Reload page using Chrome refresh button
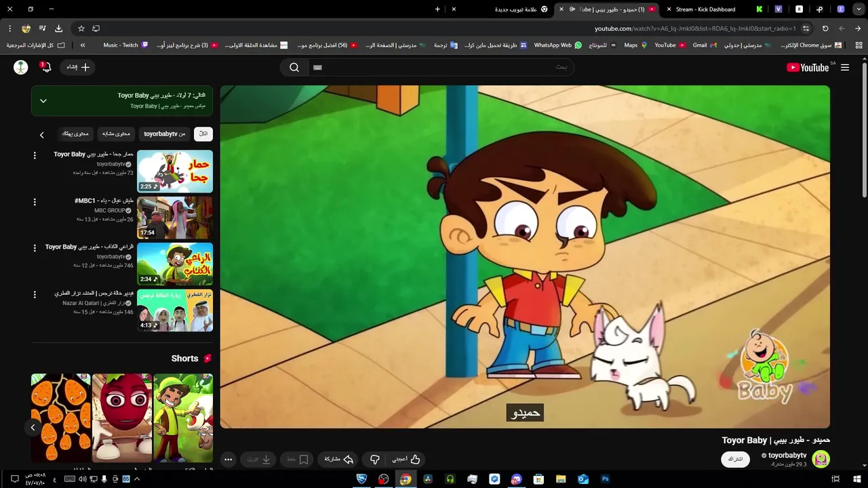The image size is (868, 488). coord(825,28)
